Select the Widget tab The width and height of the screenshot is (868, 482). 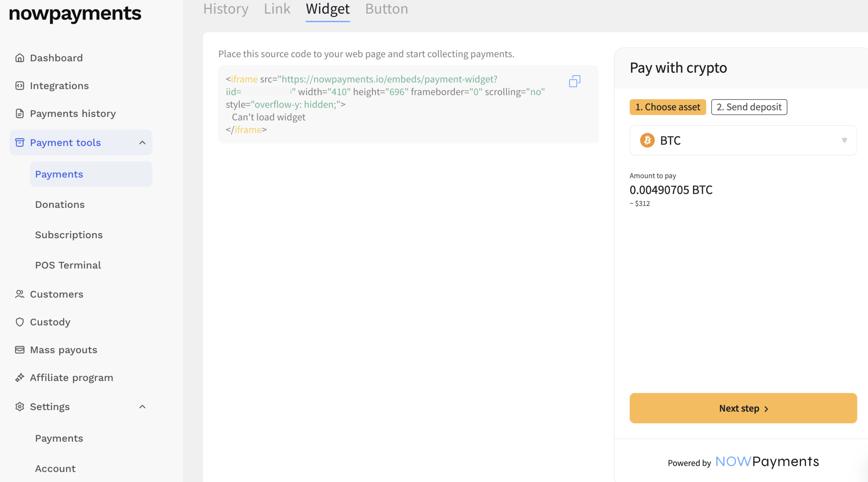click(x=328, y=9)
